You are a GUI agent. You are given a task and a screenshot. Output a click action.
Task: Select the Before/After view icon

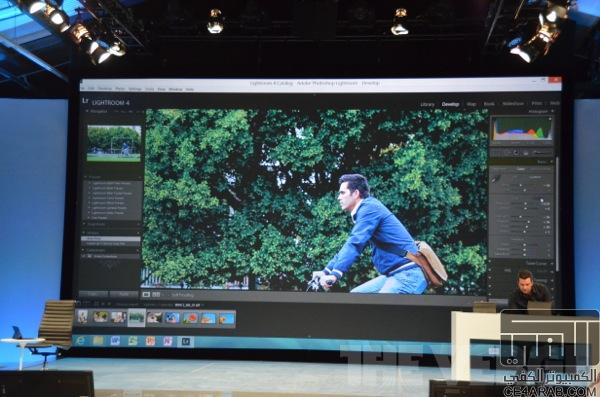156,294
